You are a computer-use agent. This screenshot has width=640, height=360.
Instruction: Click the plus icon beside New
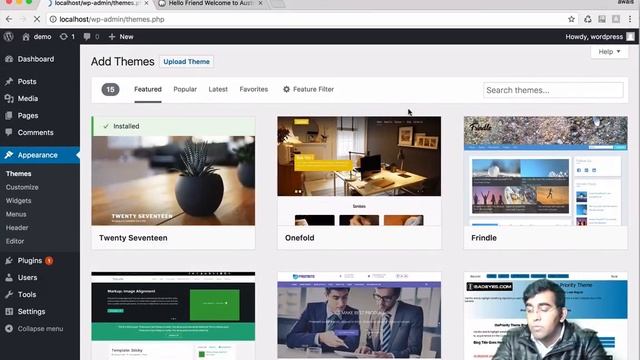[111, 37]
